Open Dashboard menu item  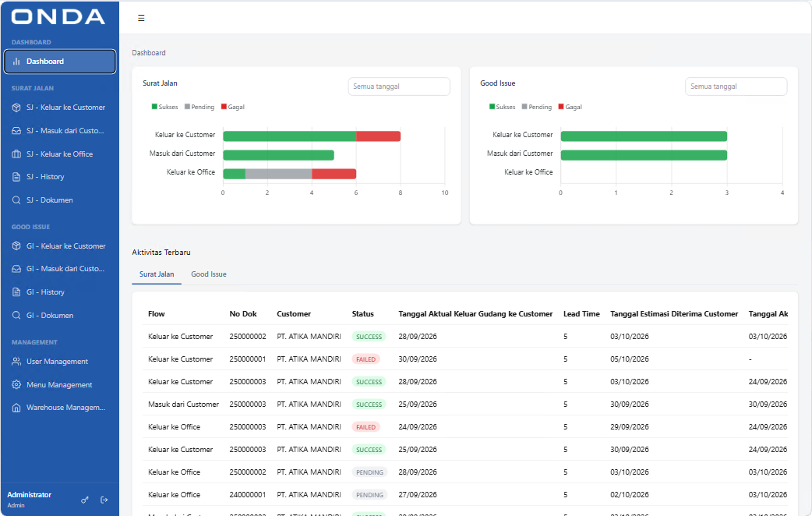click(59, 62)
